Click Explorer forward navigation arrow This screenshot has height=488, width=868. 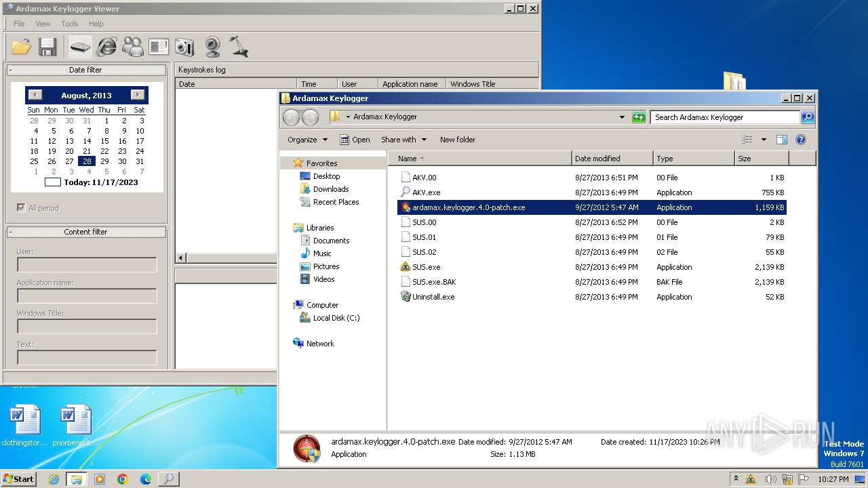310,117
